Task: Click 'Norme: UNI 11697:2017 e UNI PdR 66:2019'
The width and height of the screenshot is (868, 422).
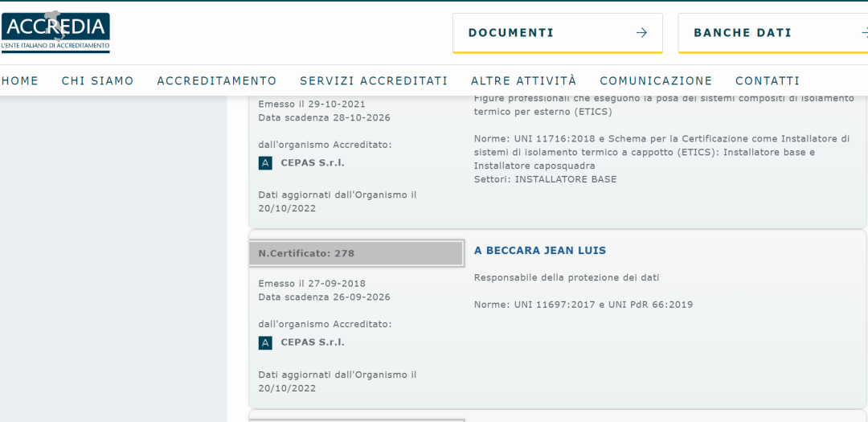Action: coord(583,305)
